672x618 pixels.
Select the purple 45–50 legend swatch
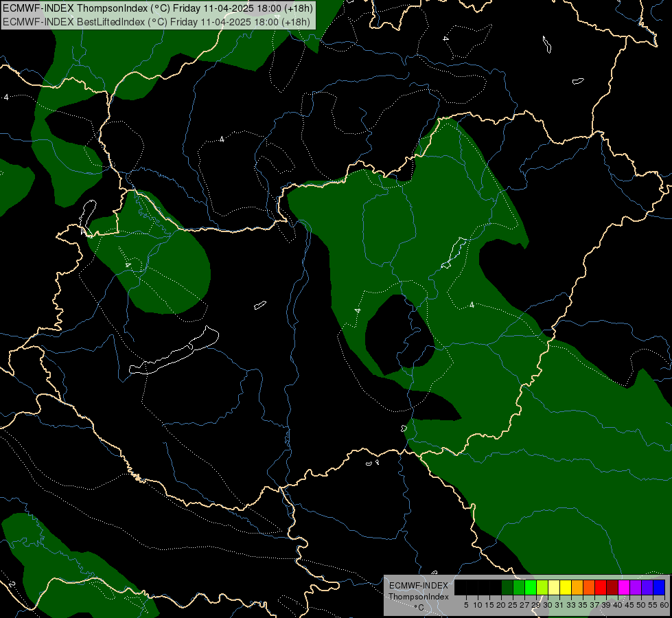636,587
